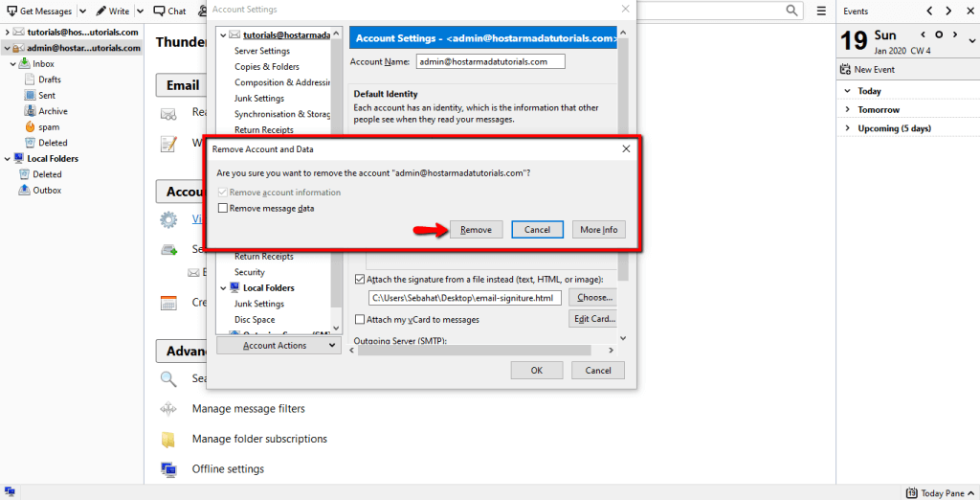Click the Write message button

[x=113, y=11]
